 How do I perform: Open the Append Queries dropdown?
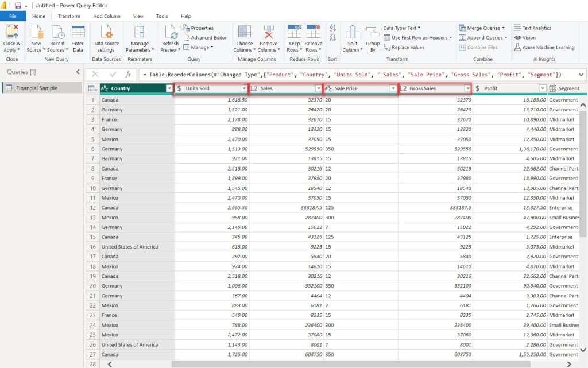pos(483,38)
